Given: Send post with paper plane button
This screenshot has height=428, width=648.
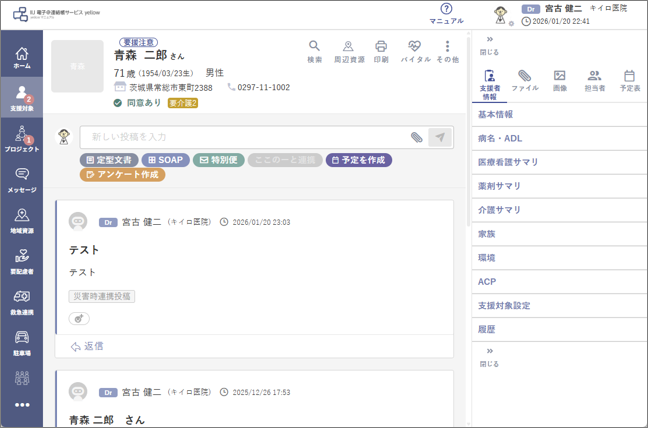Looking at the screenshot, I should point(440,137).
